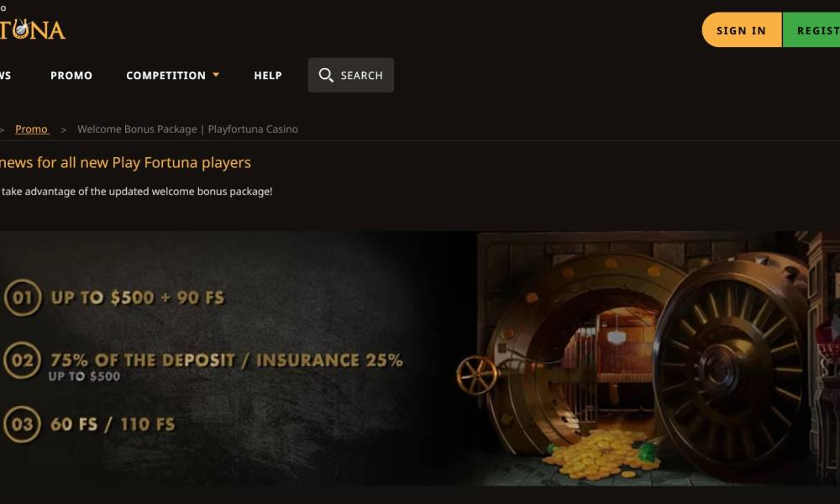Select the 03 circled step badge
840x504 pixels.
23,424
